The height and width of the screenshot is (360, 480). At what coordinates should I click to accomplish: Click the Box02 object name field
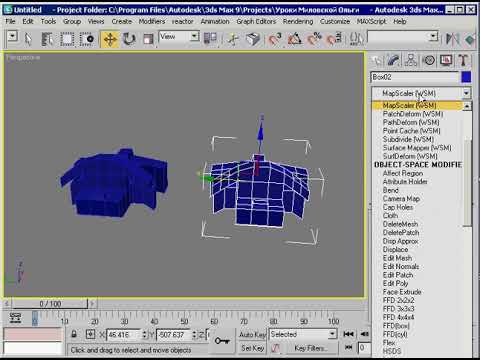414,77
